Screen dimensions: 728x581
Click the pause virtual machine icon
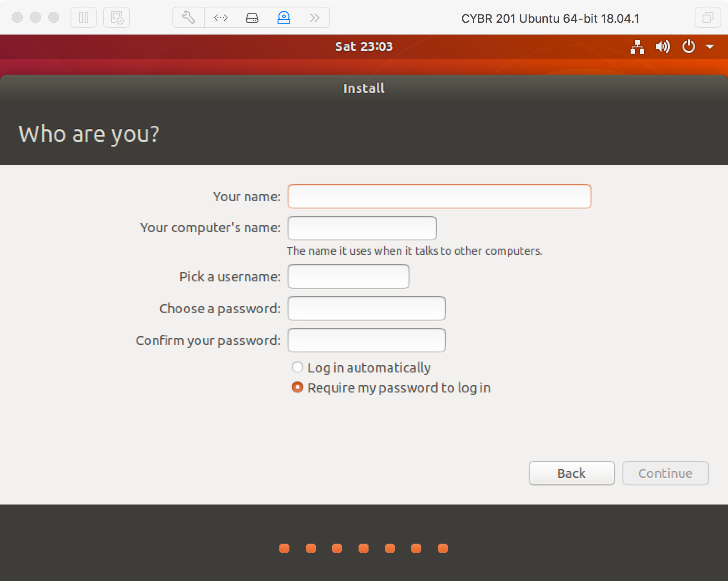(x=84, y=18)
